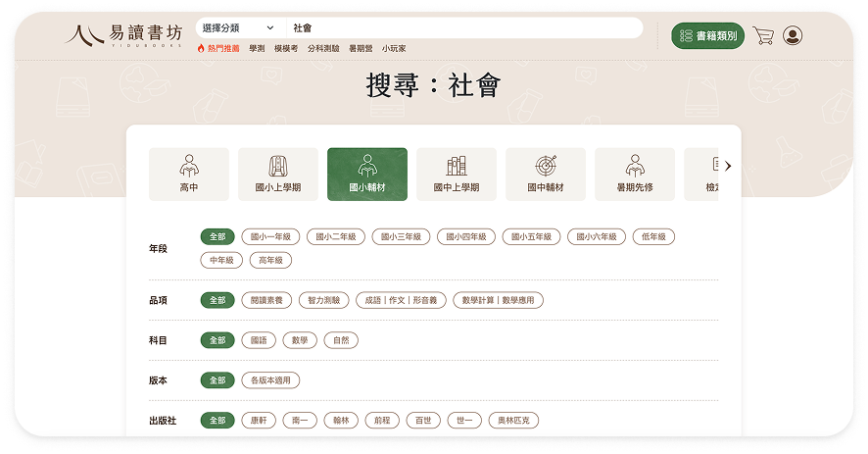
Task: Switch to the 國小輔材 tab
Action: [367, 174]
